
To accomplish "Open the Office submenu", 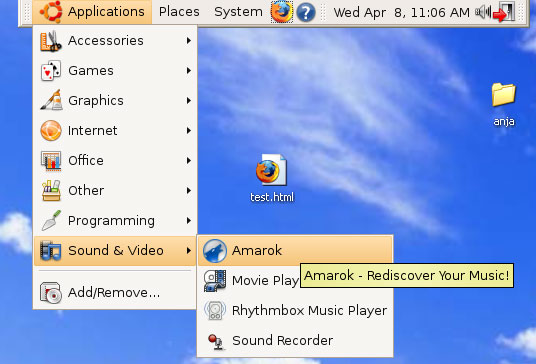I will pyautogui.click(x=115, y=161).
